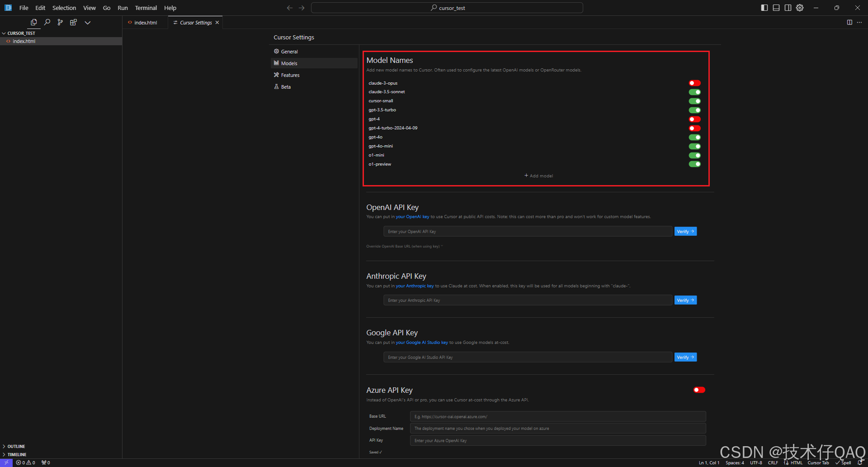Show additional views chevron in sidebar header
The width and height of the screenshot is (868, 467).
[x=88, y=23]
